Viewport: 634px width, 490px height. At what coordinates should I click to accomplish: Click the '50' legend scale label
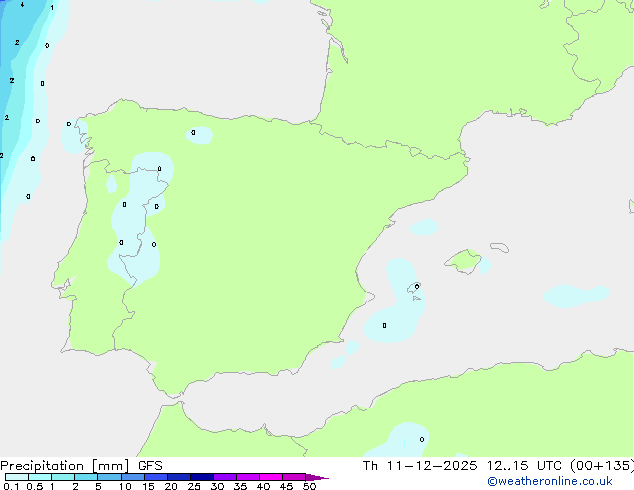click(x=309, y=486)
